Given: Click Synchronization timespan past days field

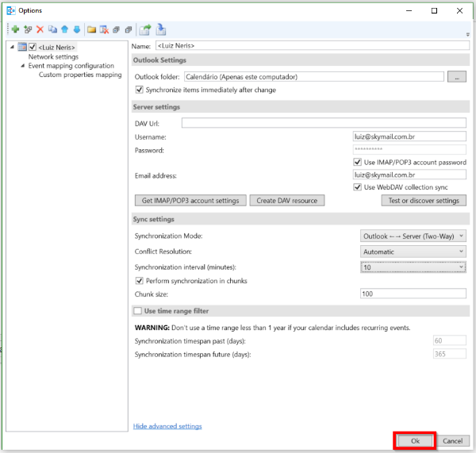Looking at the screenshot, I should pyautogui.click(x=450, y=340).
